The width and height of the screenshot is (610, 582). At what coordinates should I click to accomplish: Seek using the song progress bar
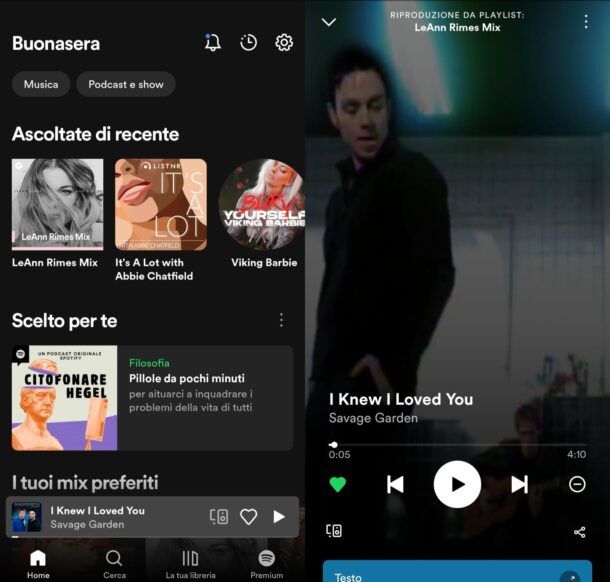[x=458, y=444]
